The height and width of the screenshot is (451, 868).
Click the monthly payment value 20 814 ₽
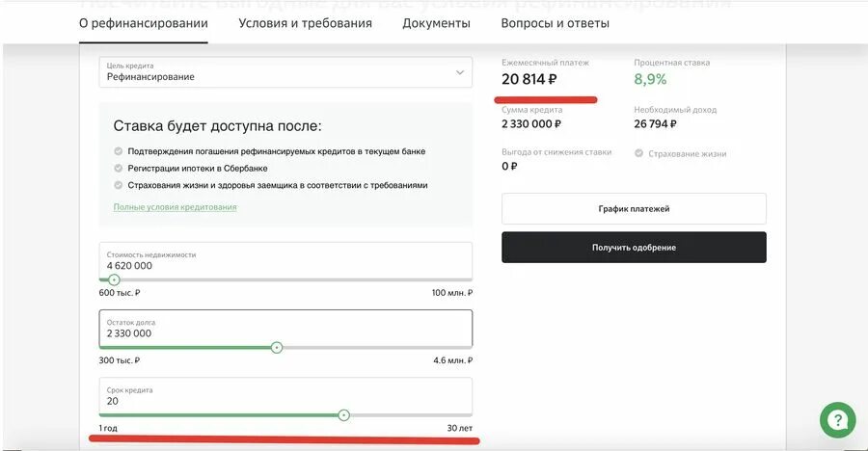529,80
